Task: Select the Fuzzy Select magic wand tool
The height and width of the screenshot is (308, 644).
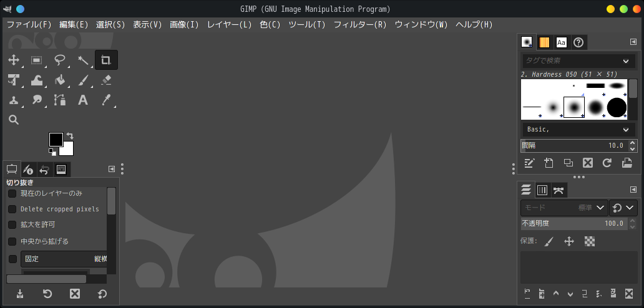Action: tap(84, 60)
